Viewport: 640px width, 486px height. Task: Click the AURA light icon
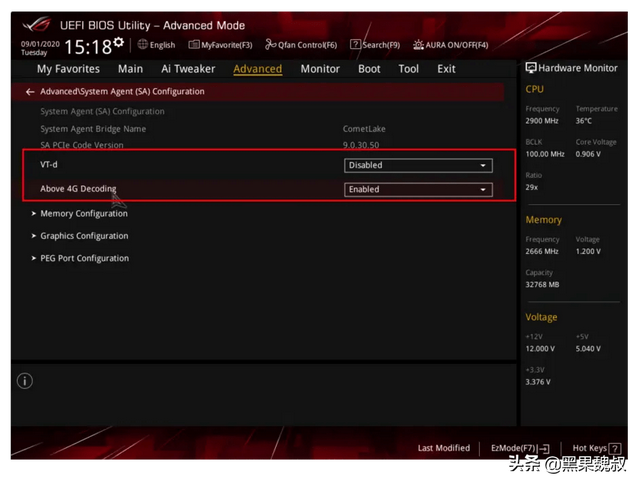pos(418,45)
